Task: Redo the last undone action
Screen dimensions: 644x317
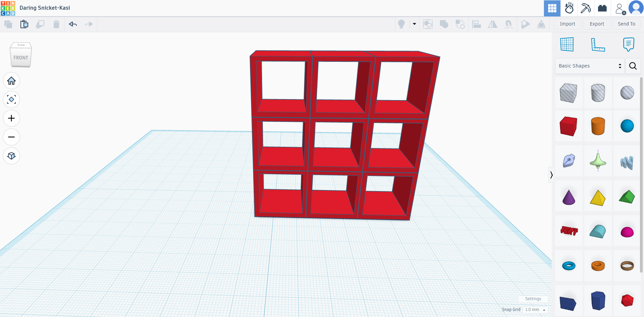Action: coord(89,24)
